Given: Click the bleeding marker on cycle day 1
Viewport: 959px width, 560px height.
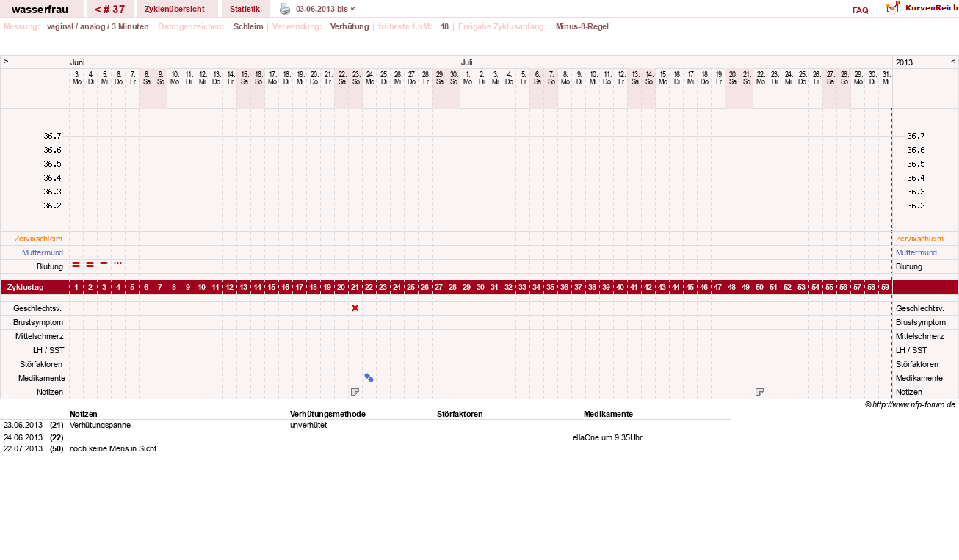Looking at the screenshot, I should (76, 264).
